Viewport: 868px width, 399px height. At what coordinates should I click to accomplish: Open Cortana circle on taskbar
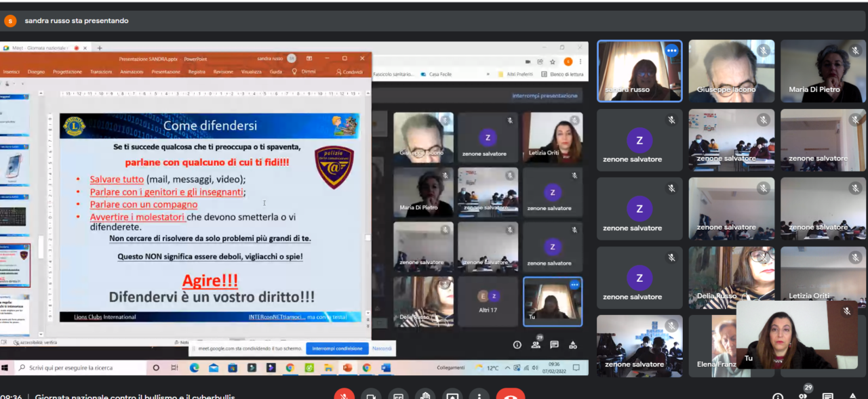pos(156,368)
